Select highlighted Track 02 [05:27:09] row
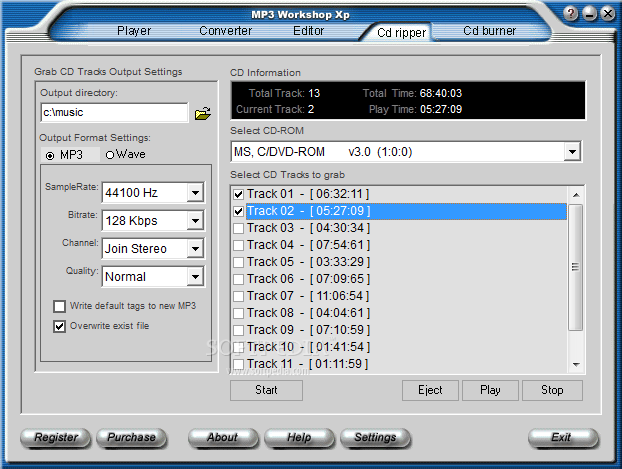Screen dimensions: 622x469 pos(406,211)
